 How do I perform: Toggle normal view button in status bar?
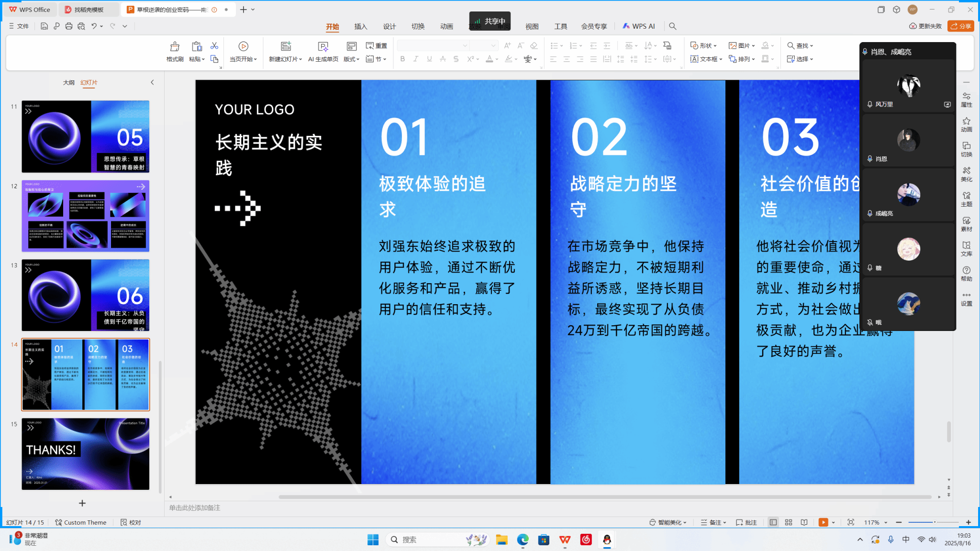(773, 522)
